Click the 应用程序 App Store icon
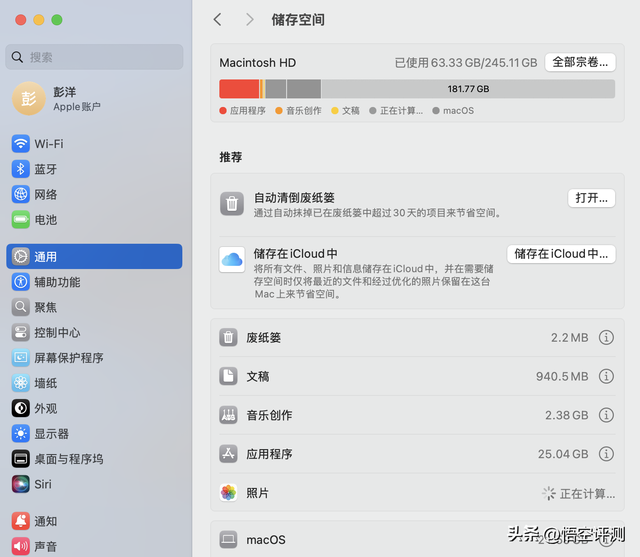The height and width of the screenshot is (557, 640). coord(228,454)
